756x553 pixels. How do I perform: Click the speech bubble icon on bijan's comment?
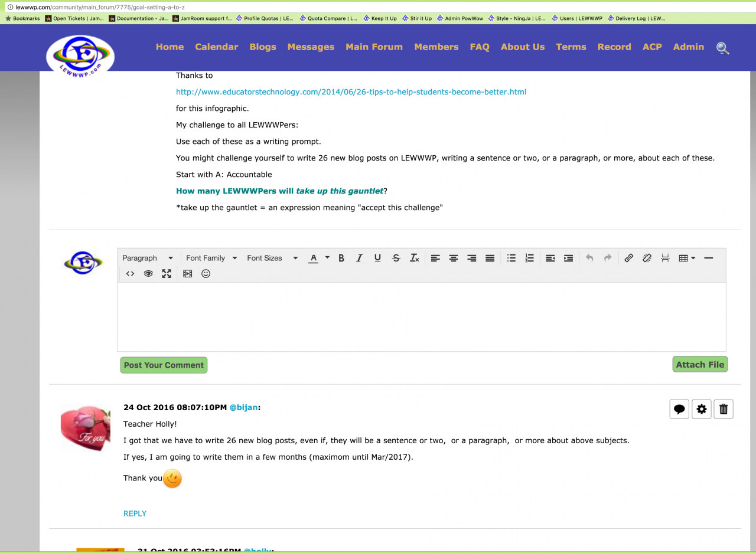679,409
